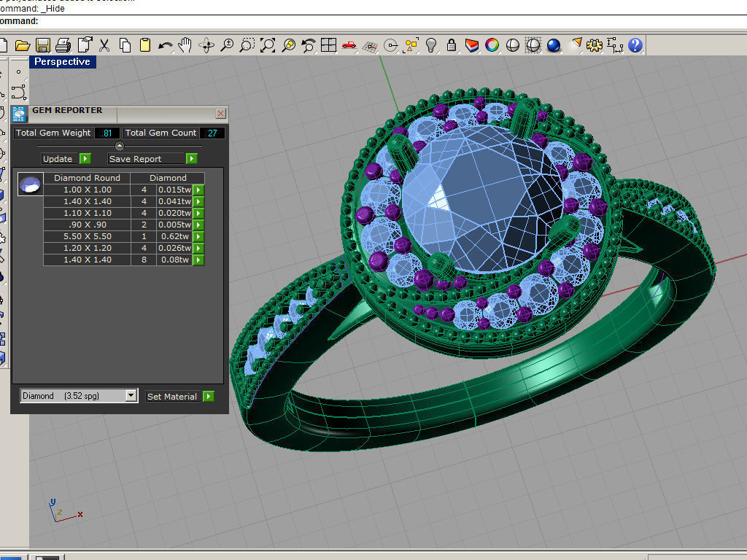747x560 pixels.
Task: Save the model with the floppy disk icon
Action: pyautogui.click(x=43, y=45)
